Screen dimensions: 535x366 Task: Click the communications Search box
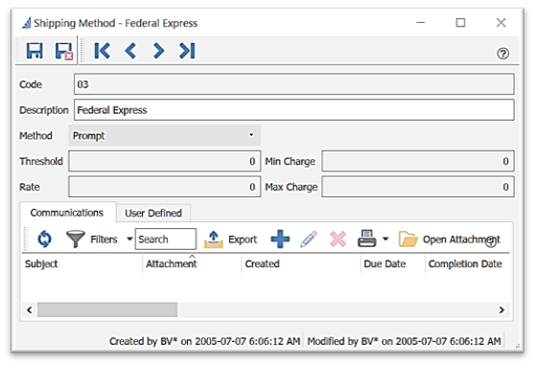pyautogui.click(x=165, y=239)
